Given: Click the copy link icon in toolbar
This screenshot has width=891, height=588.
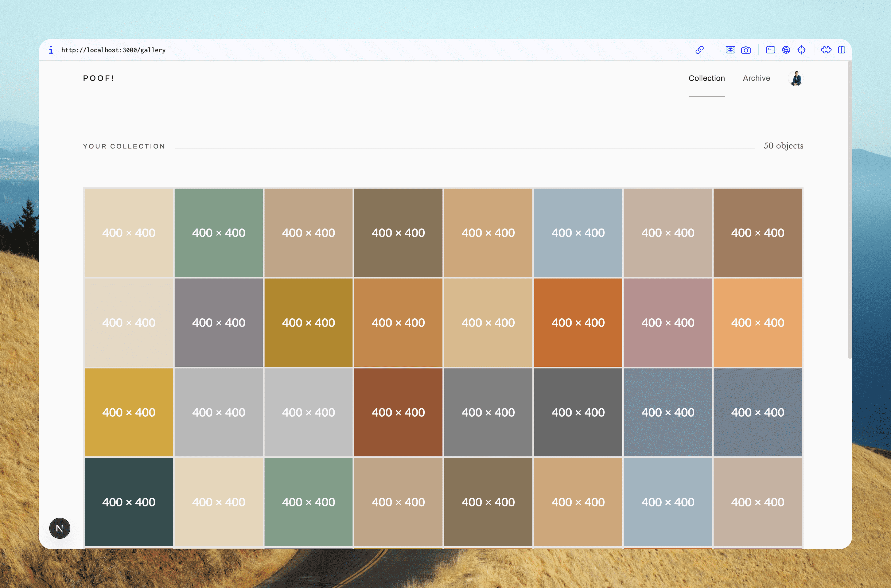Looking at the screenshot, I should pyautogui.click(x=699, y=50).
